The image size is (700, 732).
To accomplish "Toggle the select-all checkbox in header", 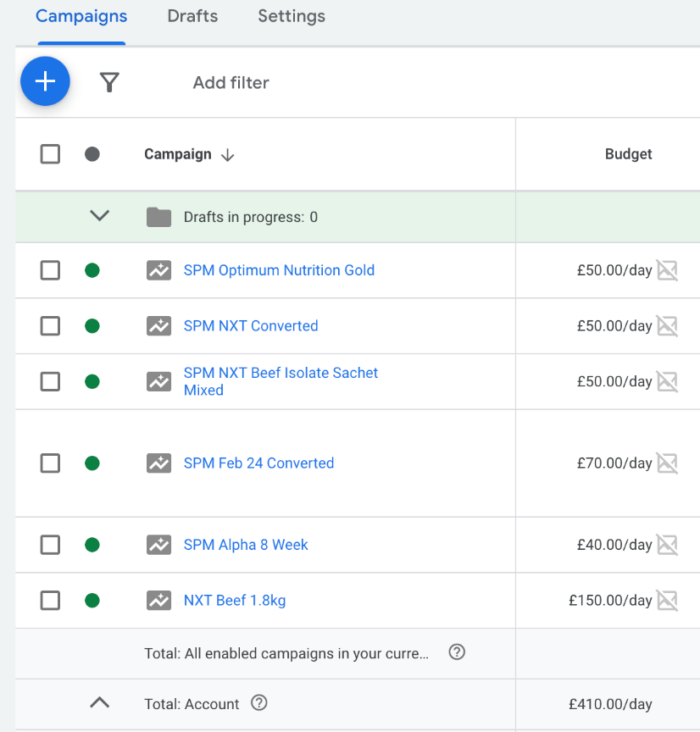I will pos(51,154).
